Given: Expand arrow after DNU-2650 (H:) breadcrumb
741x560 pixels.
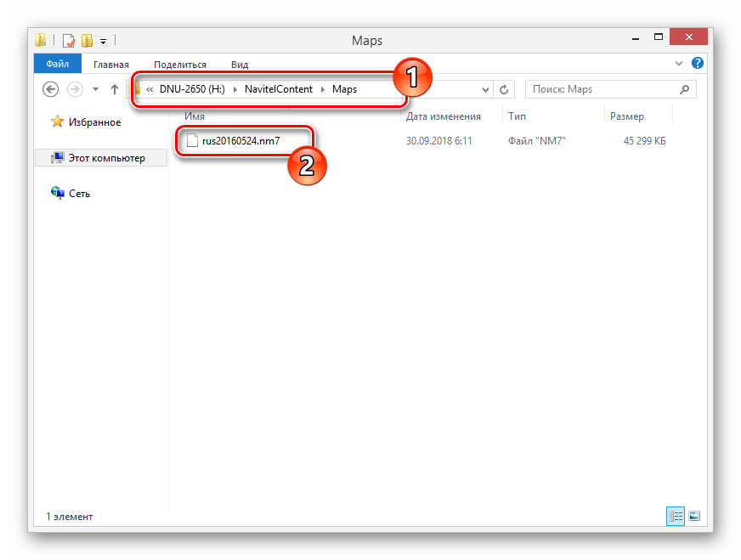Looking at the screenshot, I should [235, 89].
